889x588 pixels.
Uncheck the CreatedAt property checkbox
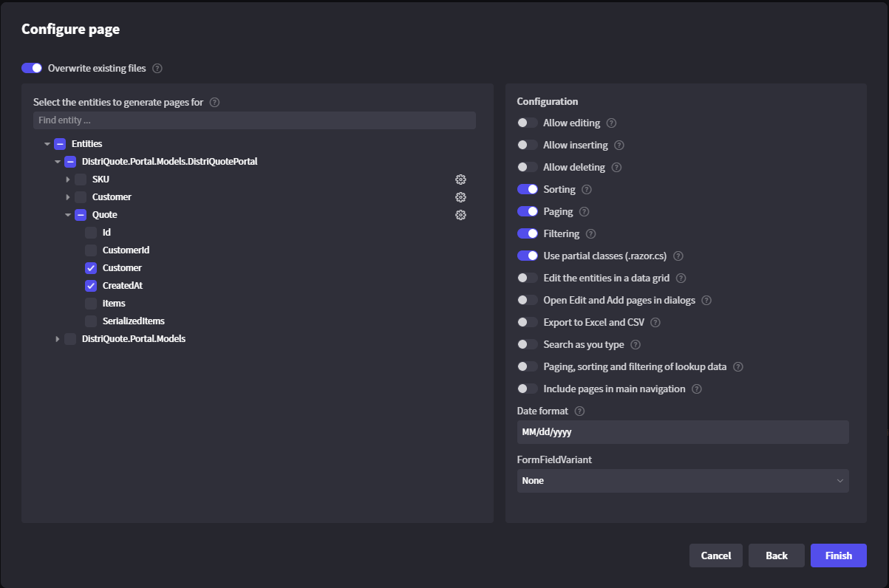pyautogui.click(x=91, y=286)
